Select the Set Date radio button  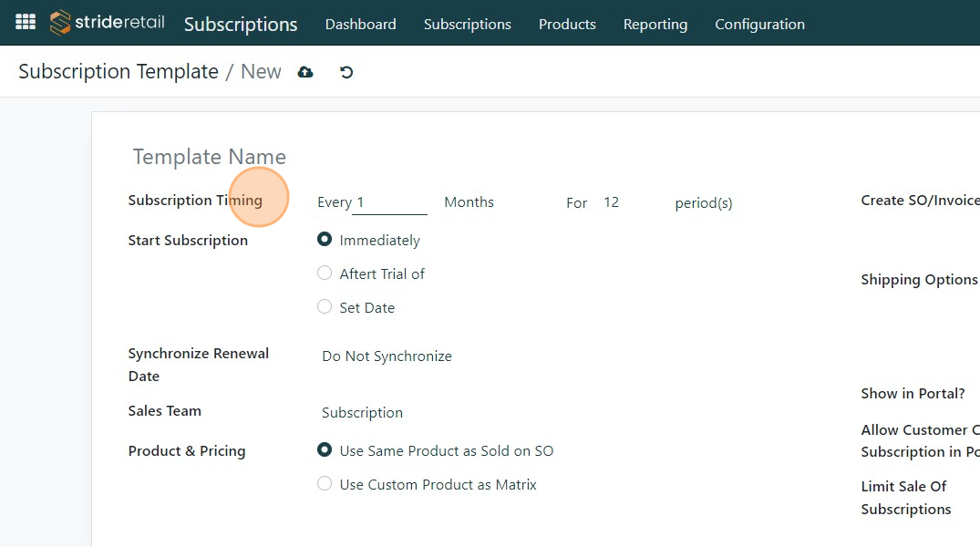(x=325, y=307)
